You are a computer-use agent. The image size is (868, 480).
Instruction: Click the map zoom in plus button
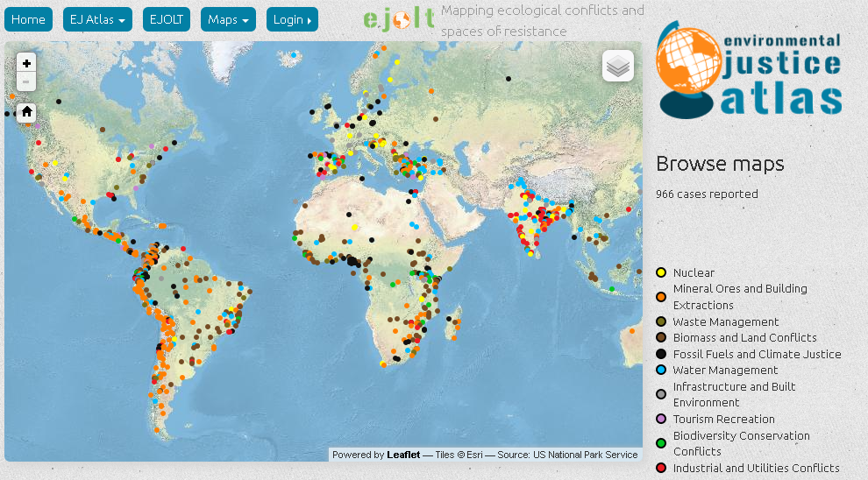pyautogui.click(x=26, y=63)
